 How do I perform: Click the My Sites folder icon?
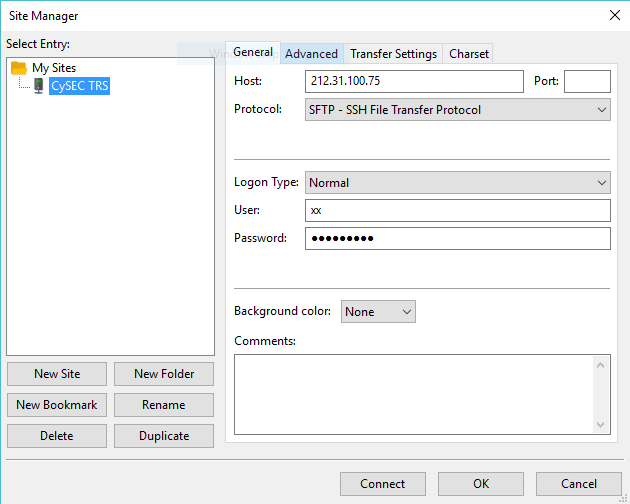tap(19, 68)
